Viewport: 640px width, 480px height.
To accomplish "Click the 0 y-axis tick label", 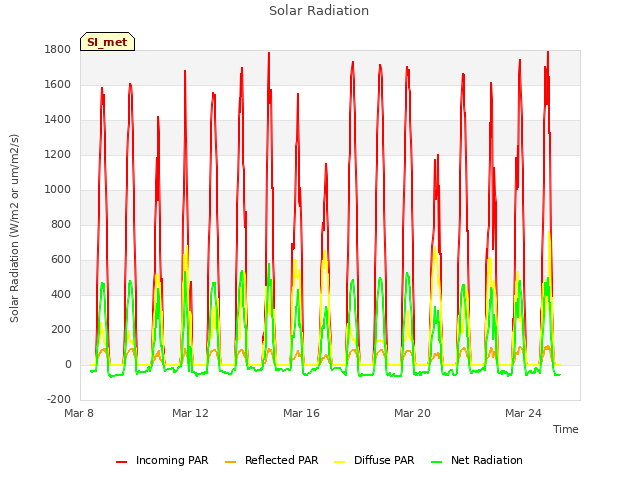I will 68,365.
